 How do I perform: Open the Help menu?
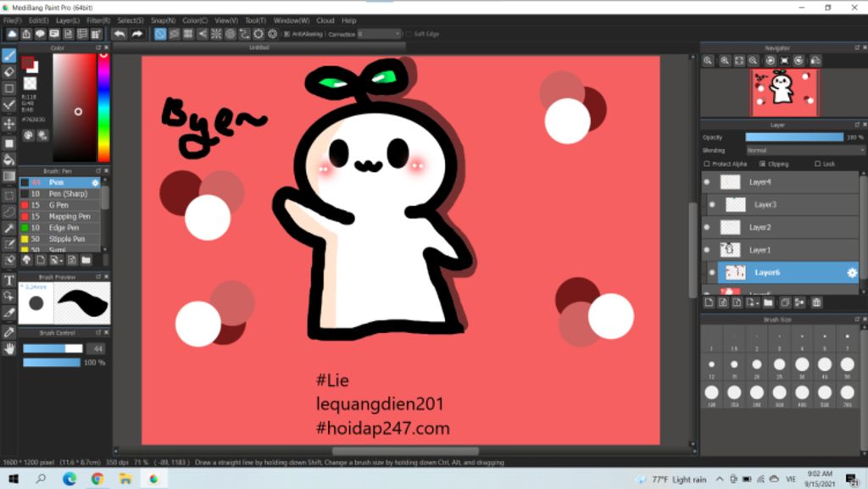[348, 20]
